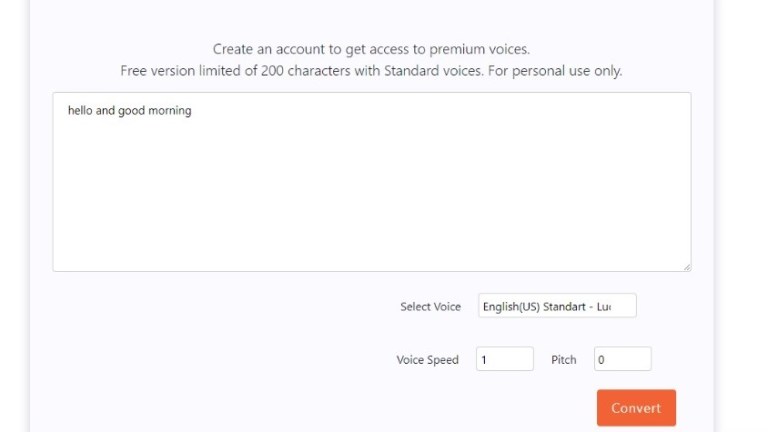Open the Select Voice dropdown
The height and width of the screenshot is (432, 768).
point(557,306)
